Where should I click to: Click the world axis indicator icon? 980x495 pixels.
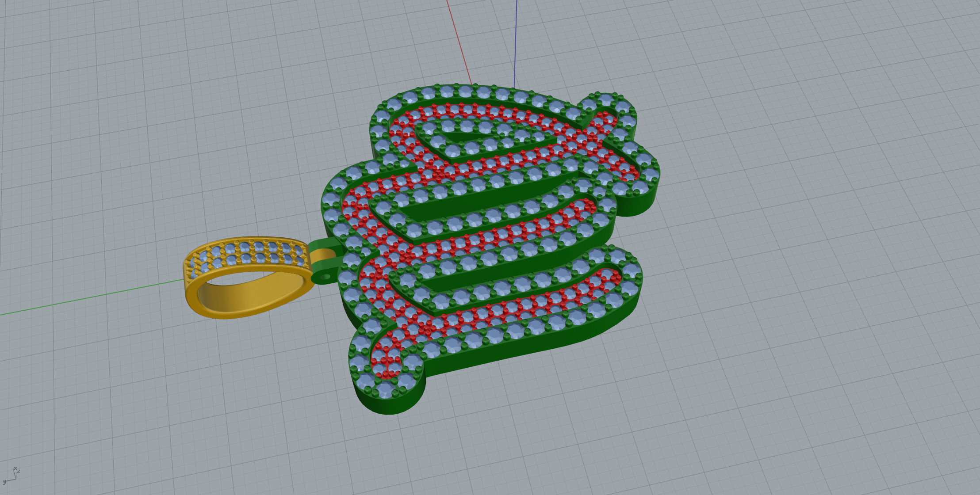[11, 475]
